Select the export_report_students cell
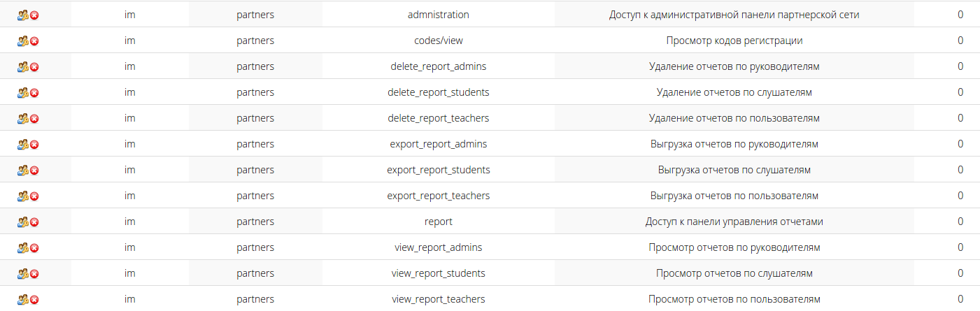The image size is (980, 311). [x=438, y=170]
